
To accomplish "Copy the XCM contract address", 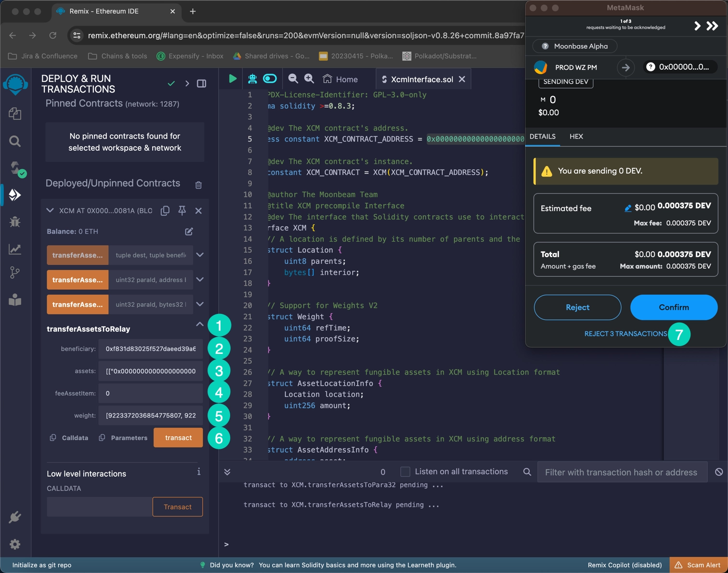I will [x=165, y=210].
